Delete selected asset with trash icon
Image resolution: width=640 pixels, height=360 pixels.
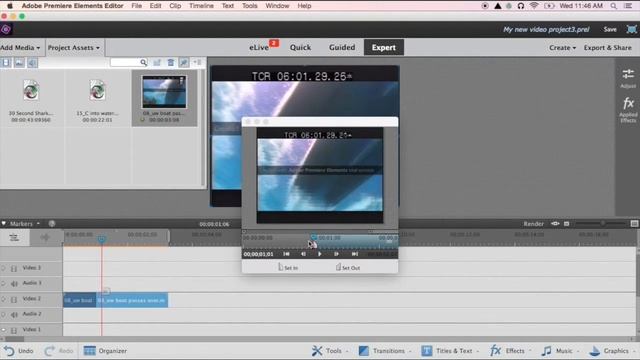pyautogui.click(x=171, y=62)
